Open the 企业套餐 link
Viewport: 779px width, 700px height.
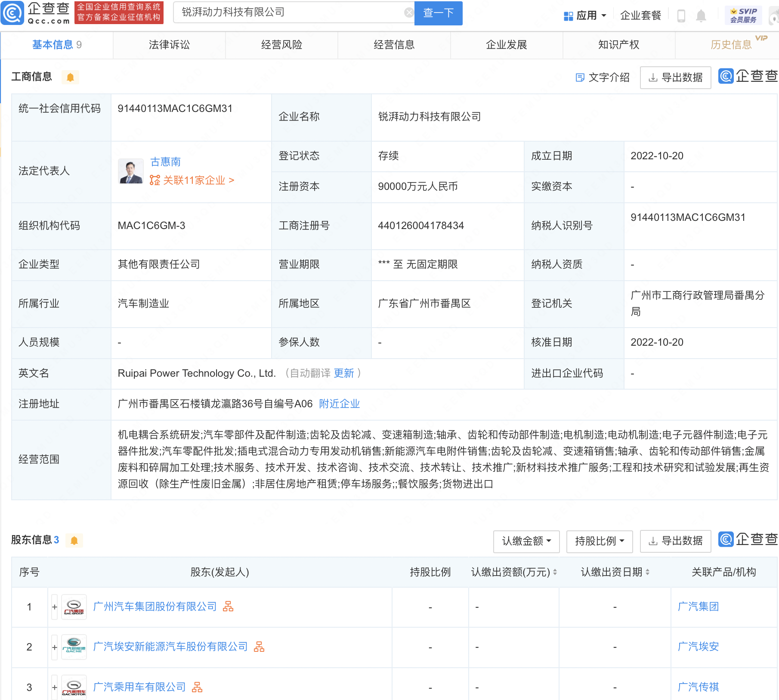(640, 16)
